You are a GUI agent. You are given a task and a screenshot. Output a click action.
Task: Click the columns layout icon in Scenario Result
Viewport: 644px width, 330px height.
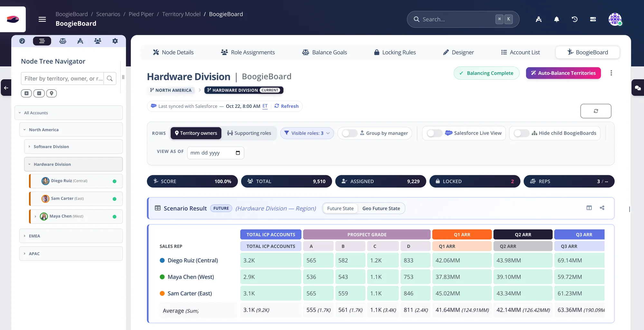[x=589, y=208]
